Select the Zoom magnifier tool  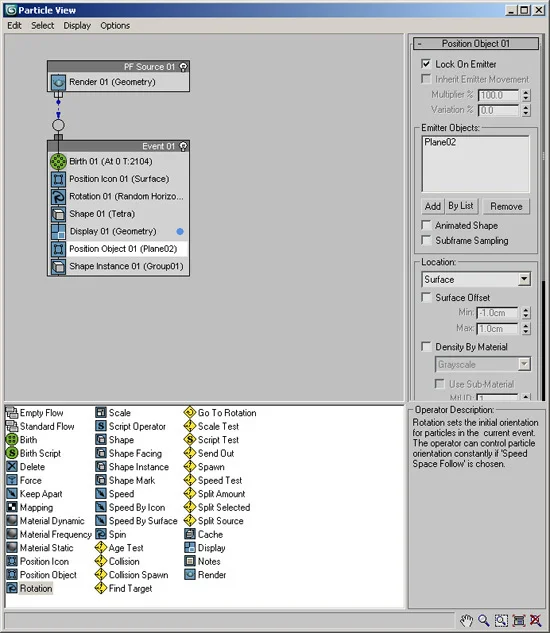pos(483,620)
